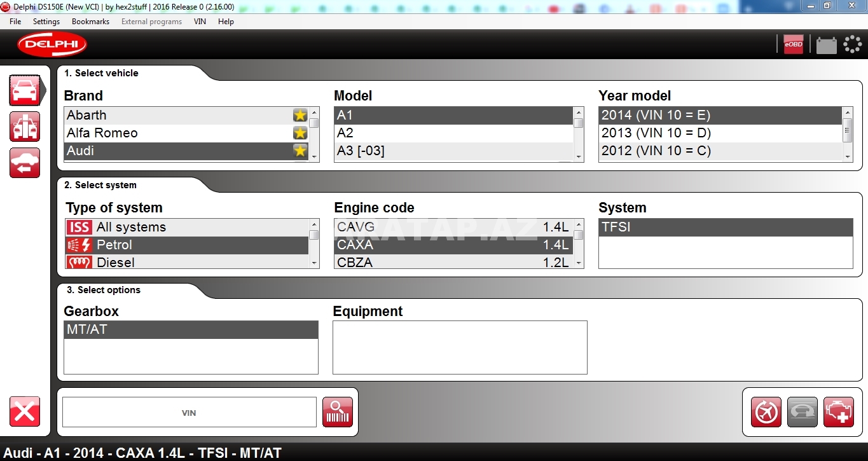Viewport: 868px width, 461px height.
Task: Select engine code CAXA 1.4L
Action: pos(453,245)
